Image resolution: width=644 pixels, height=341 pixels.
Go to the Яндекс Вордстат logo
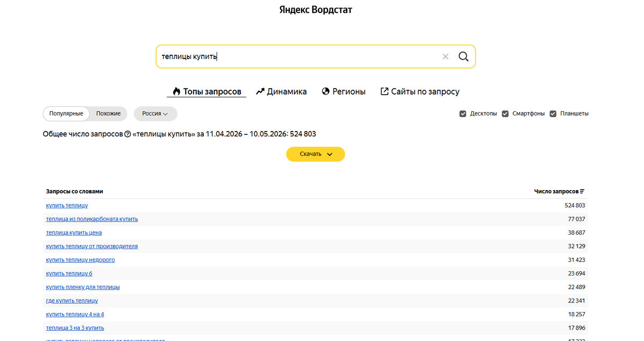[316, 10]
